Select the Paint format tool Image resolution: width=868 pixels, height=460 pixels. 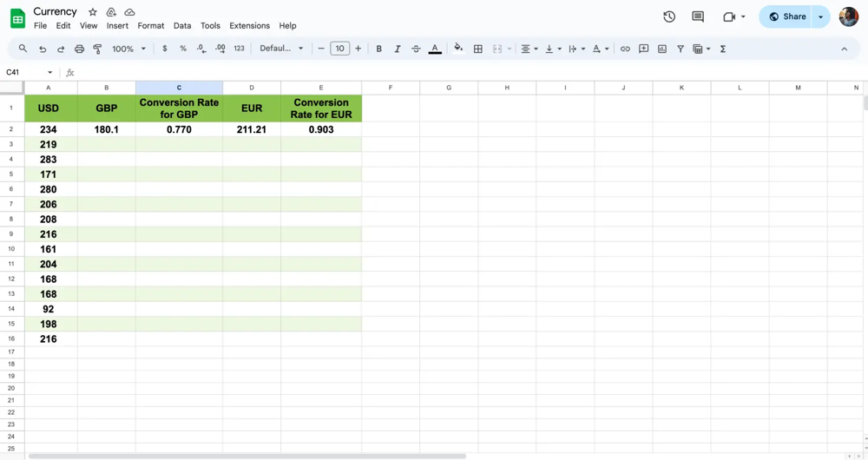click(97, 49)
